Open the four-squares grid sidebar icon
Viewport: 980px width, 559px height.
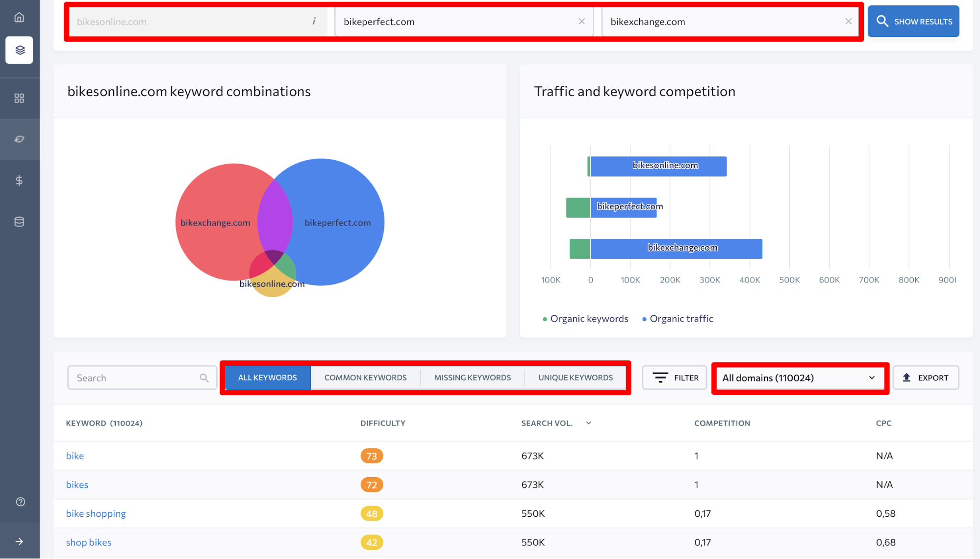pyautogui.click(x=19, y=98)
